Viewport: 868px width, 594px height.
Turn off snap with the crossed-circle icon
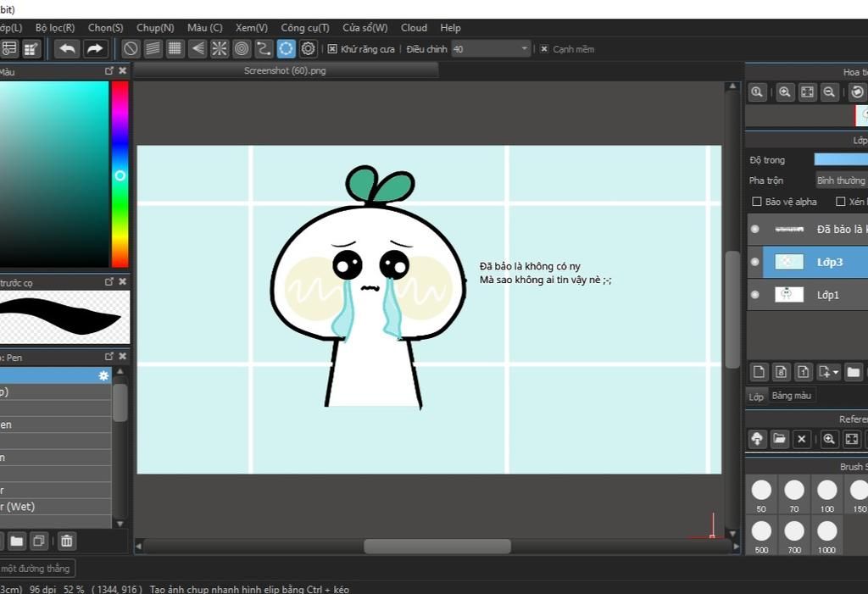click(131, 49)
